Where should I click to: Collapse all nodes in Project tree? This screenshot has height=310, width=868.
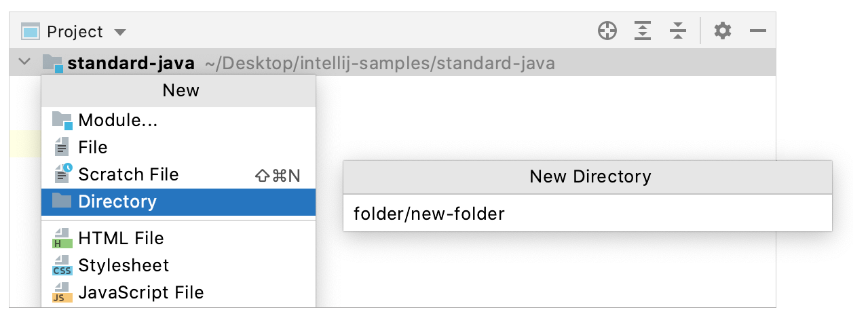pos(677,31)
